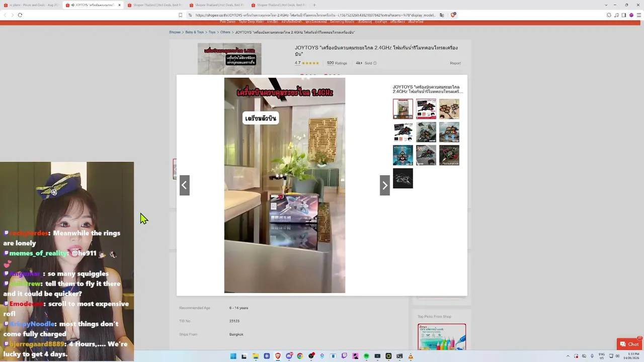Select the two-jets beige background thumbnail
Viewport: 644px width, 362px height.
[449, 109]
